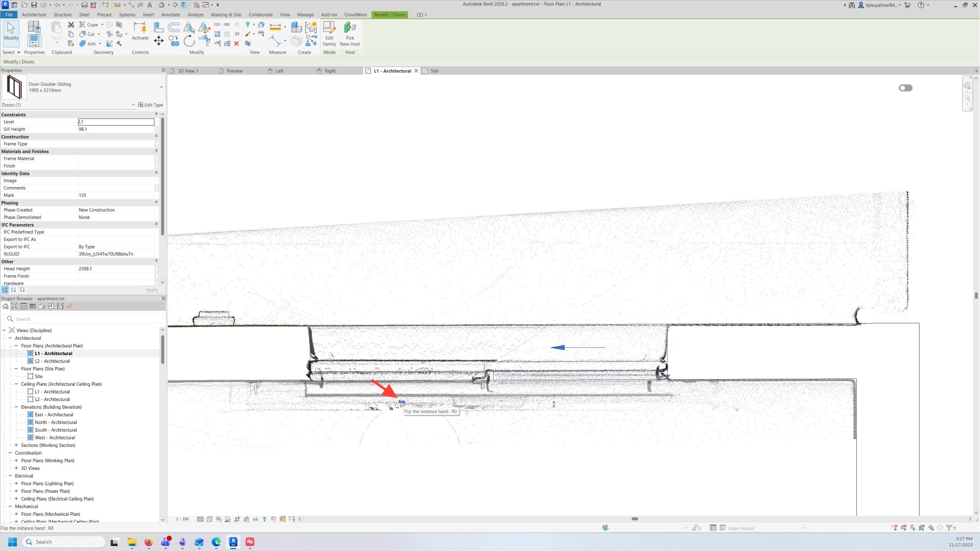Click Edit Family button in ribbon

tap(329, 34)
